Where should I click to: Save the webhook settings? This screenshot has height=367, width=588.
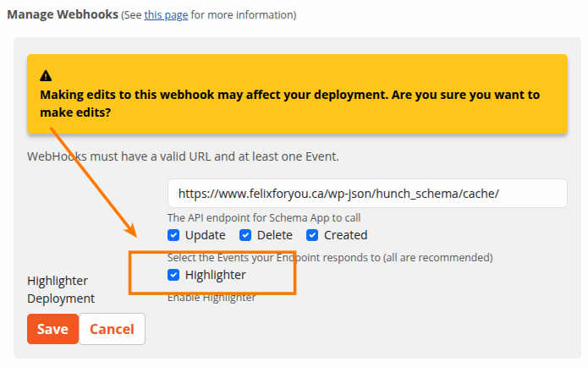(52, 329)
